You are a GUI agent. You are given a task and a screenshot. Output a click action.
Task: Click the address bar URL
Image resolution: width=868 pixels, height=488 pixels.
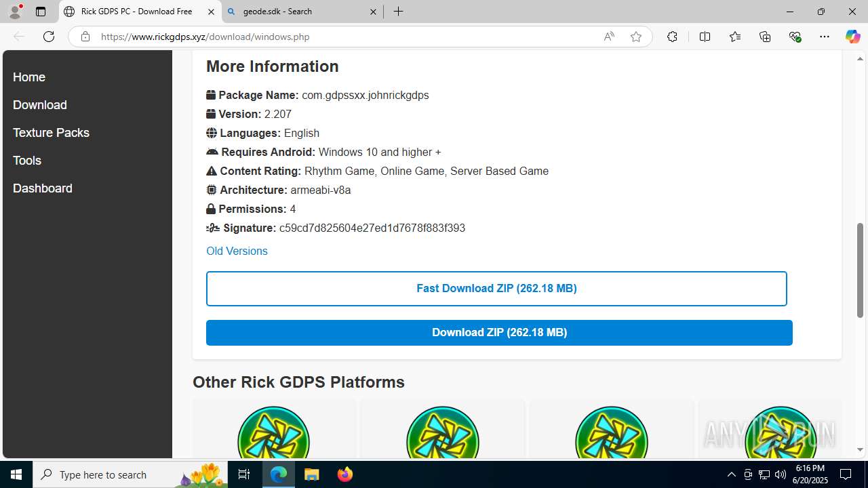(x=205, y=37)
